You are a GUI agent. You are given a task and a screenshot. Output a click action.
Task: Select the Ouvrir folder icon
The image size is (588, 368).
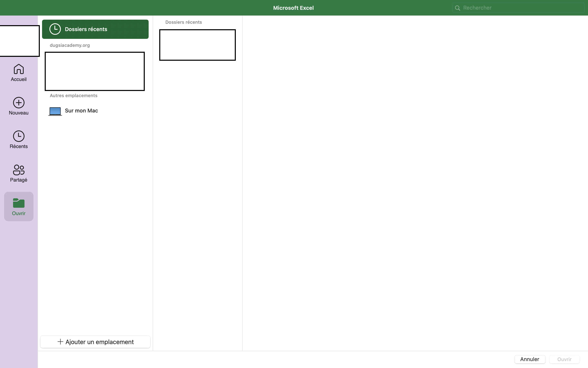pyautogui.click(x=19, y=203)
